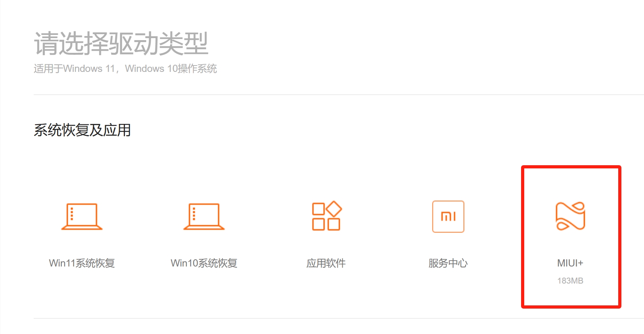
Task: Select the MIUI+ wave icon
Action: pos(570,216)
